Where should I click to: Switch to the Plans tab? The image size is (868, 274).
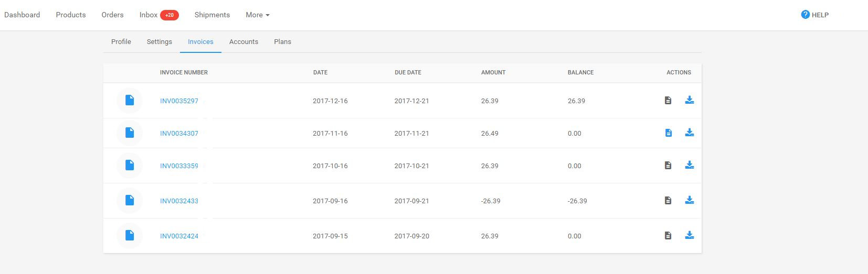pyautogui.click(x=282, y=42)
